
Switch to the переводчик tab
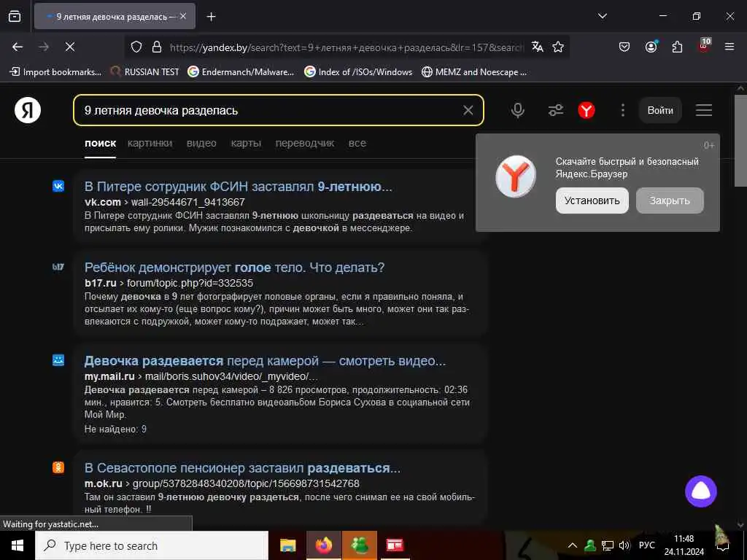click(x=304, y=143)
